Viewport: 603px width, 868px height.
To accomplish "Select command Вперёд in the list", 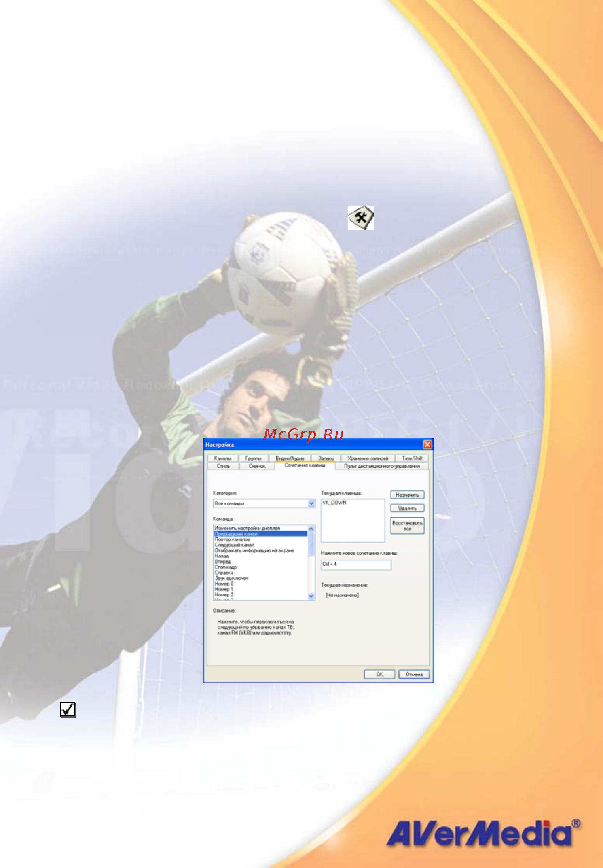I will pos(260,562).
